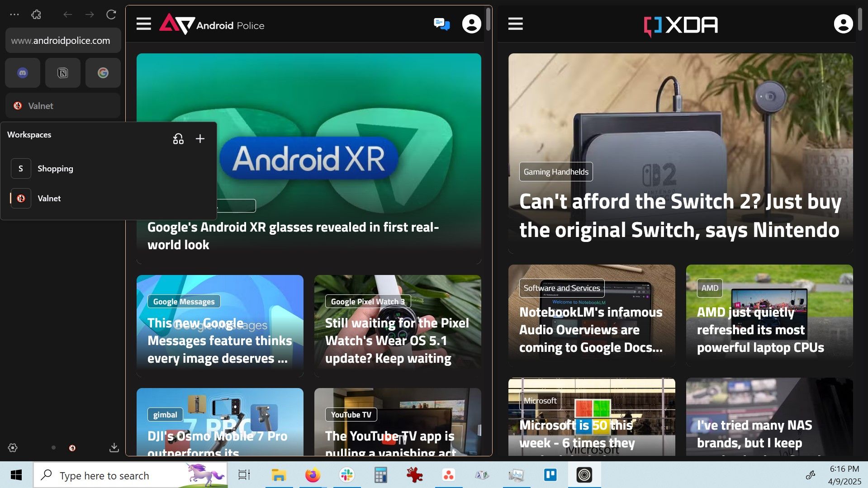Open NotebookLM Audio Overviews article
The height and width of the screenshot is (488, 868).
[591, 330]
